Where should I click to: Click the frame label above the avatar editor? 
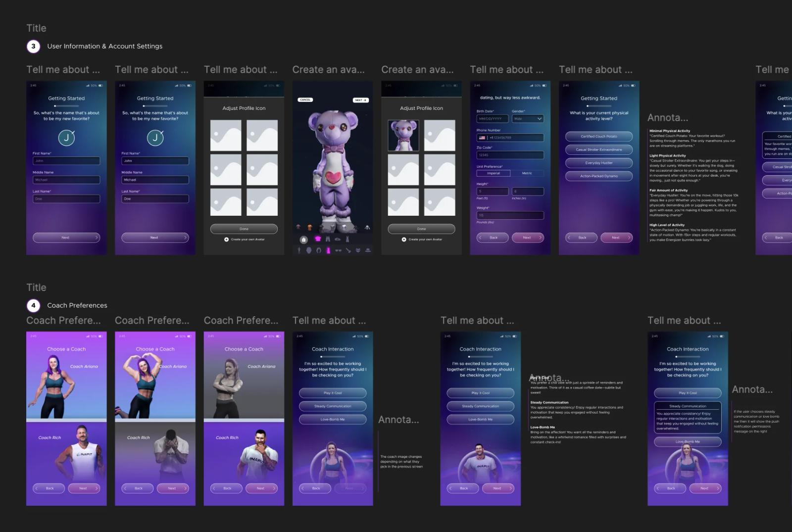328,70
